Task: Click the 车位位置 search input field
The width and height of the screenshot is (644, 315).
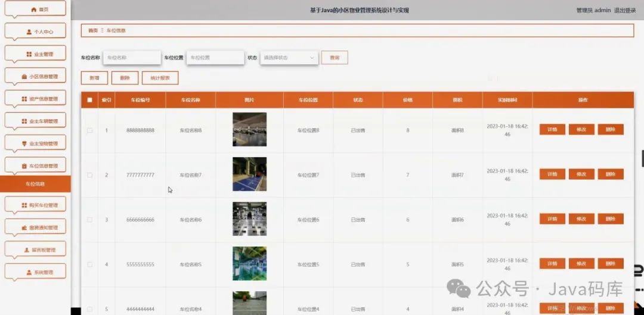Action: coord(215,58)
